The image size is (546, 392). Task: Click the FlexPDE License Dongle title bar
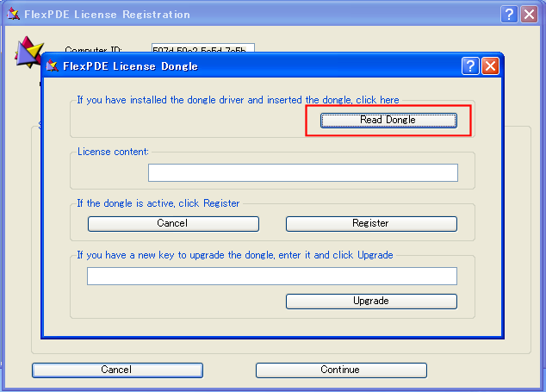(x=258, y=66)
